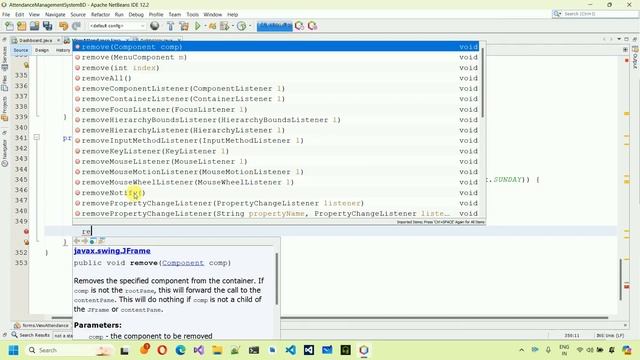Click the Windows Start button
Image resolution: width=640 pixels, height=360 pixels.
tap(13, 350)
